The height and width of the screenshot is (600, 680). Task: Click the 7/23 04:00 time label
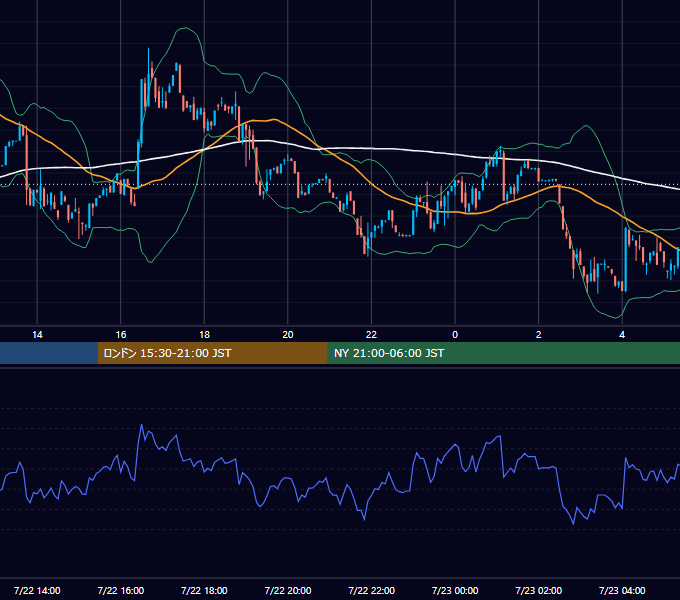pyautogui.click(x=622, y=590)
